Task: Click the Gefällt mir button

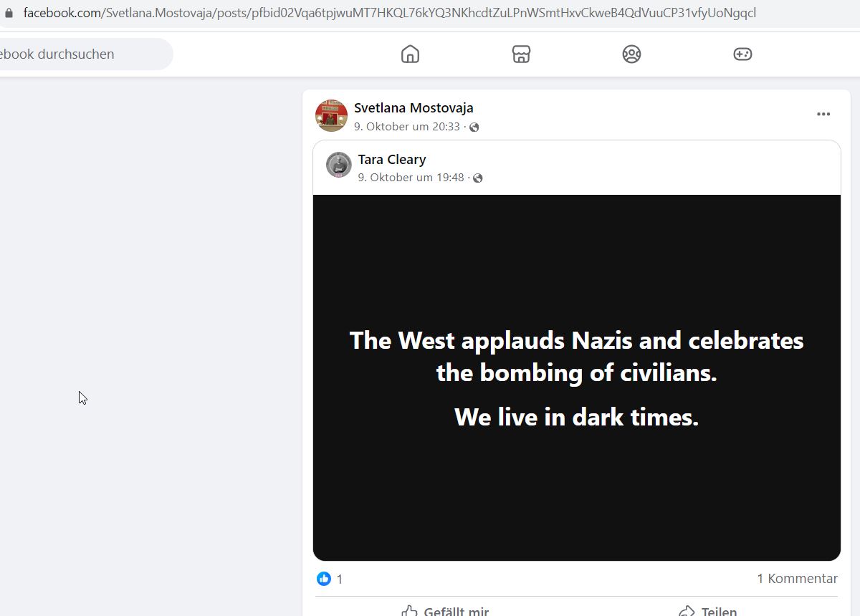Action: coord(445,610)
